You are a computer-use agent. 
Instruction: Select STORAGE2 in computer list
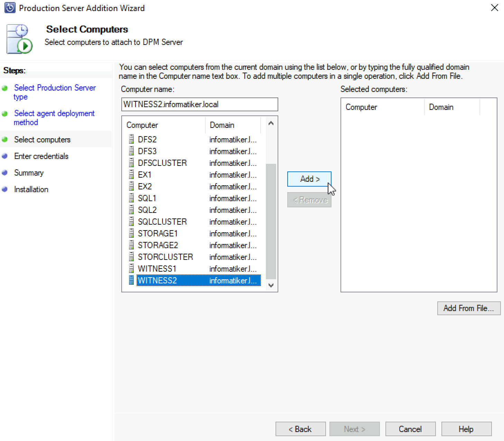click(194, 245)
